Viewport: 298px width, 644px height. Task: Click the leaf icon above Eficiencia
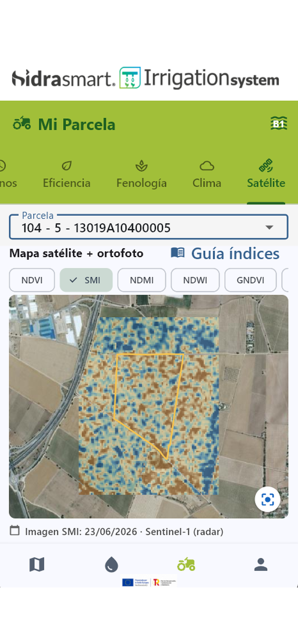coord(67,166)
